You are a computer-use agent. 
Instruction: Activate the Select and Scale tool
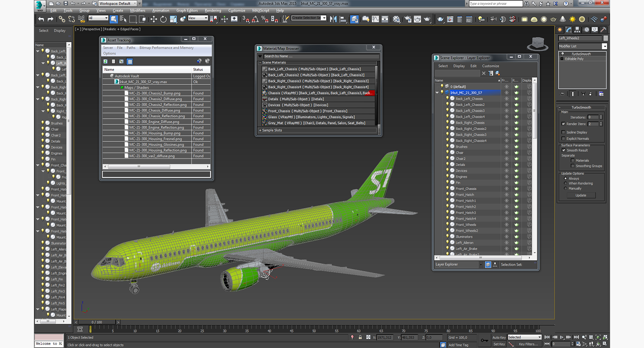[173, 19]
